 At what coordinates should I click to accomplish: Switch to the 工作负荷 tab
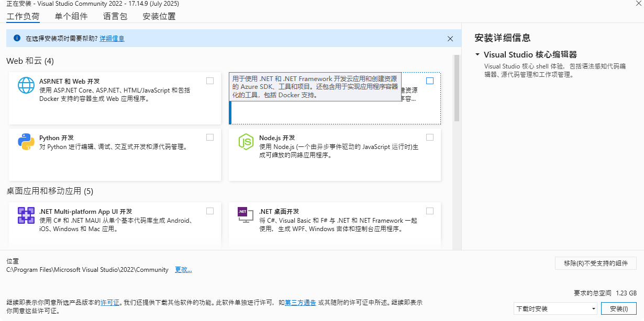[x=23, y=16]
